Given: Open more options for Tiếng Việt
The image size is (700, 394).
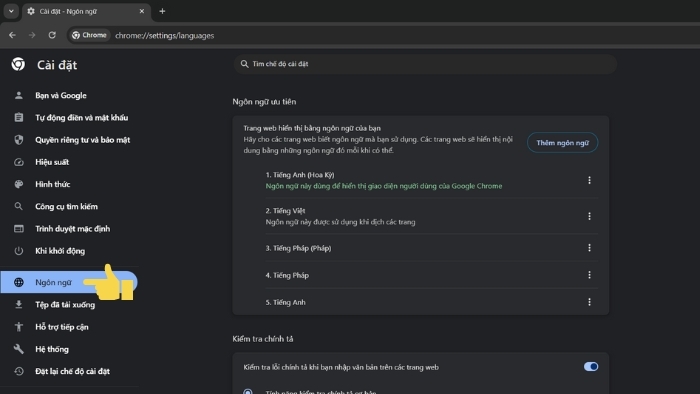Looking at the screenshot, I should click(x=589, y=216).
